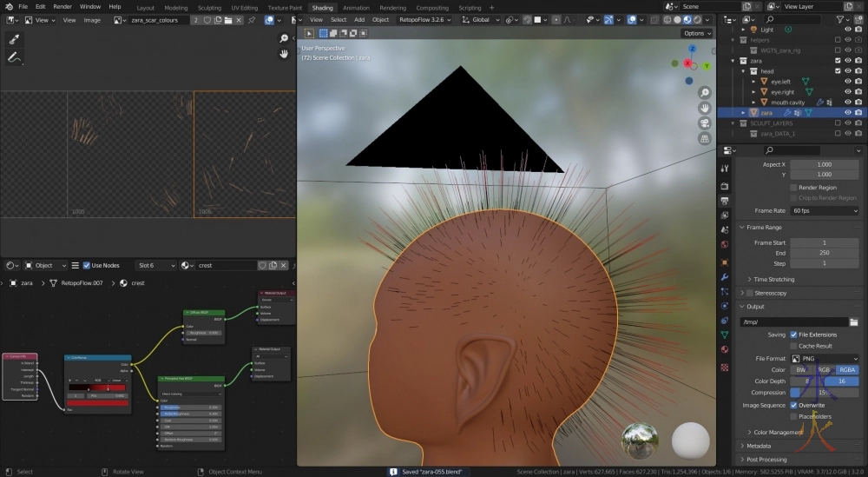This screenshot has width=868, height=477.
Task: Open the Frame Rate 60 fps dropdown
Action: (825, 210)
